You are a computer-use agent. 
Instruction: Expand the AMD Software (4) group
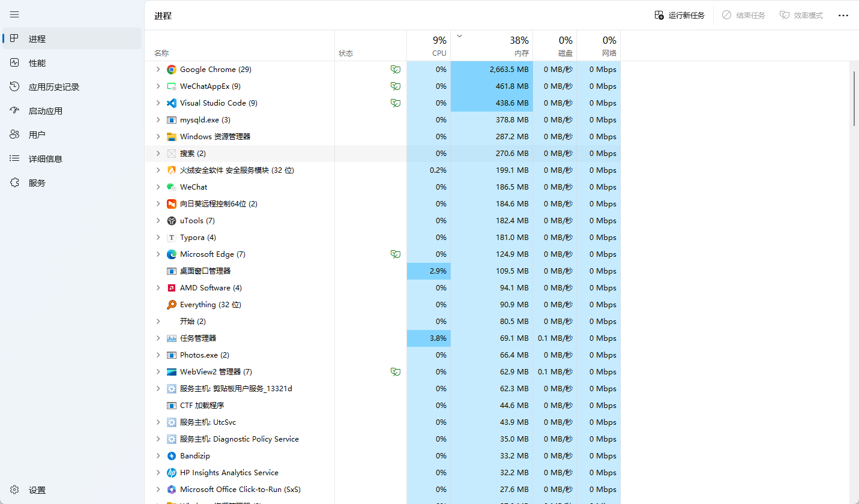point(158,288)
